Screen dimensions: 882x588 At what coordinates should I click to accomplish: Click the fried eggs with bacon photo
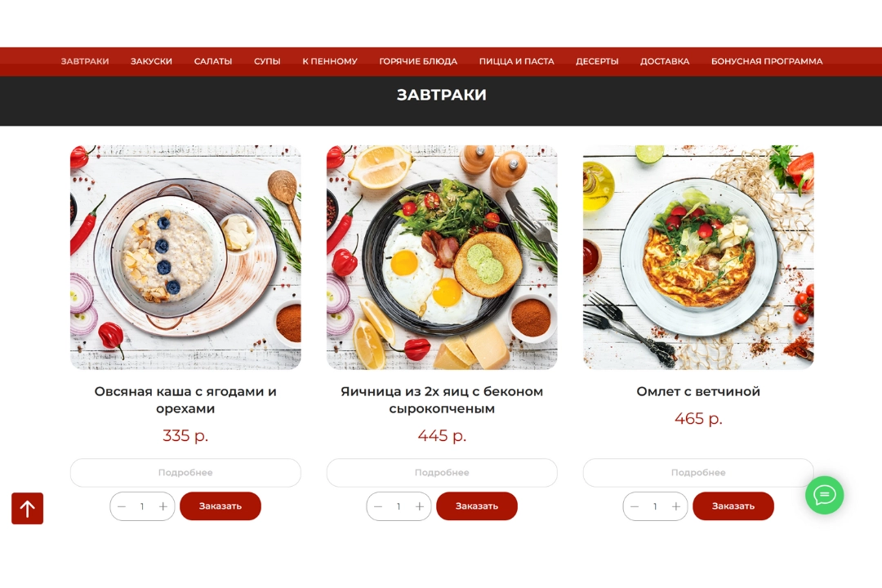coord(442,257)
